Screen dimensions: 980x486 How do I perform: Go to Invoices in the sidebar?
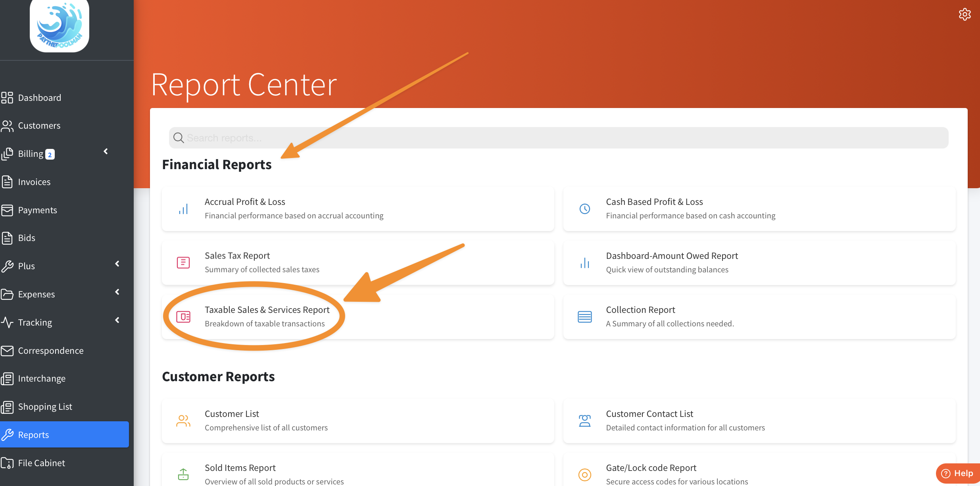tap(34, 182)
